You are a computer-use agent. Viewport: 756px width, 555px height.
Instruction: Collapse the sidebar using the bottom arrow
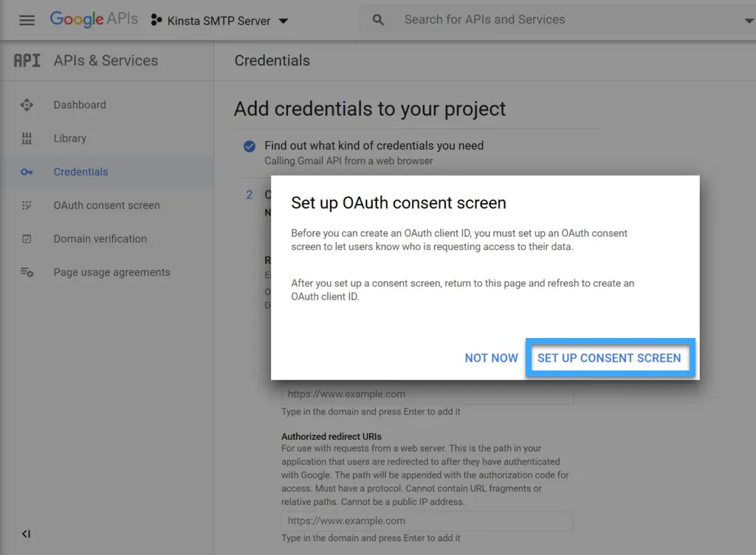click(x=27, y=534)
